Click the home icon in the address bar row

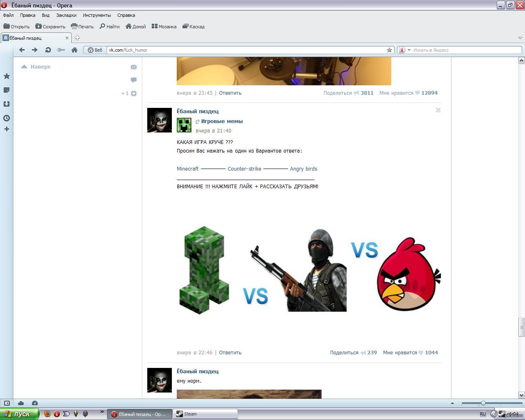74,50
